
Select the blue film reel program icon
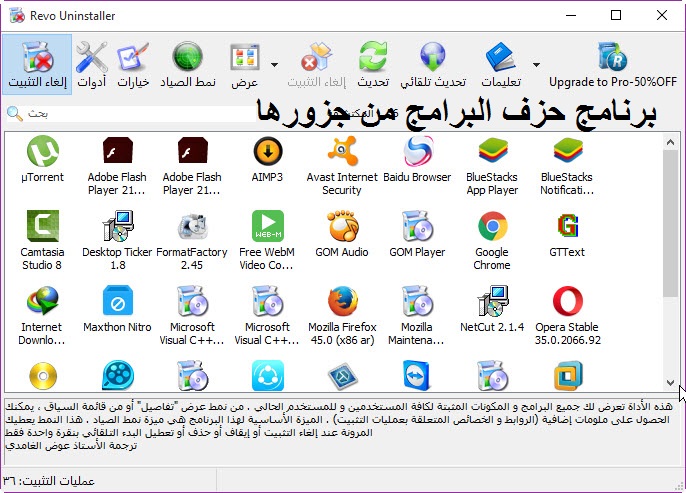[117, 375]
